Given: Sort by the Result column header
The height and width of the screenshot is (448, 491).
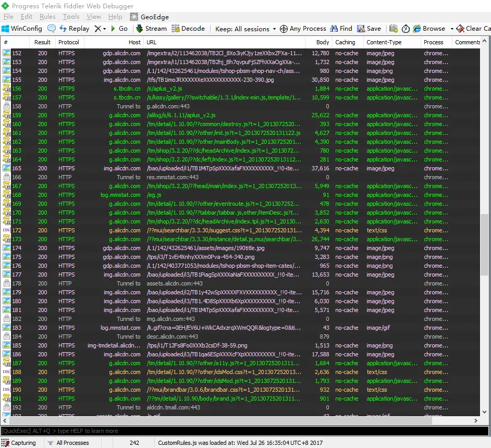Looking at the screenshot, I should 42,42.
